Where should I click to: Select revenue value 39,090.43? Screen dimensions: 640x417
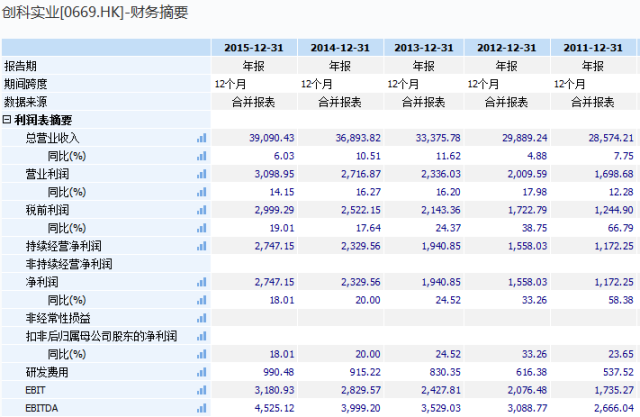[x=272, y=138]
